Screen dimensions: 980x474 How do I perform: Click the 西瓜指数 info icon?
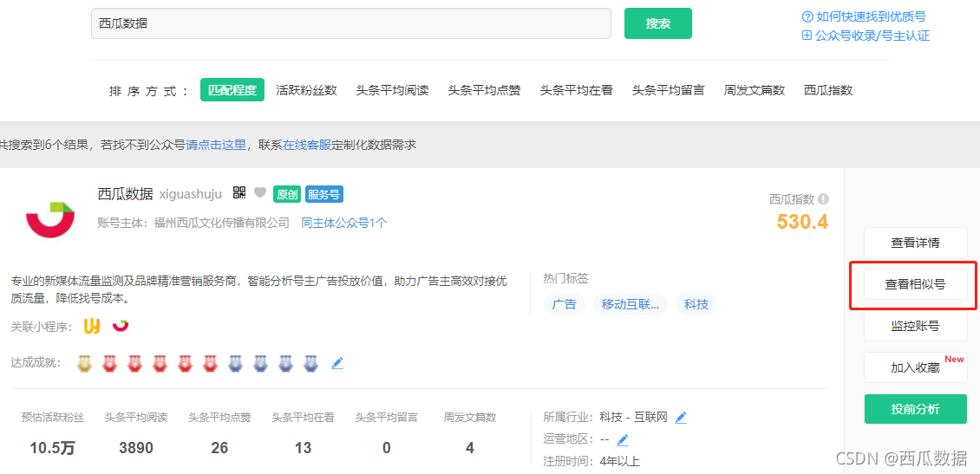(x=823, y=199)
